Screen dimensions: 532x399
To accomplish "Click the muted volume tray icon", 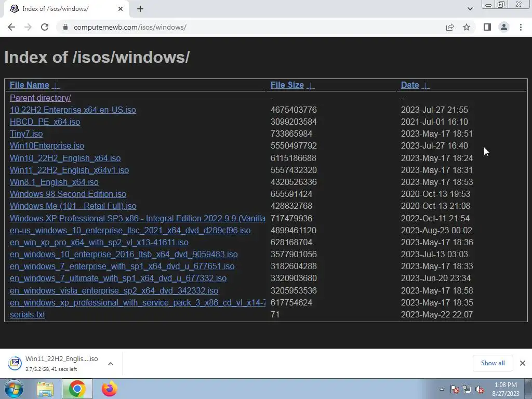I will tap(480, 390).
